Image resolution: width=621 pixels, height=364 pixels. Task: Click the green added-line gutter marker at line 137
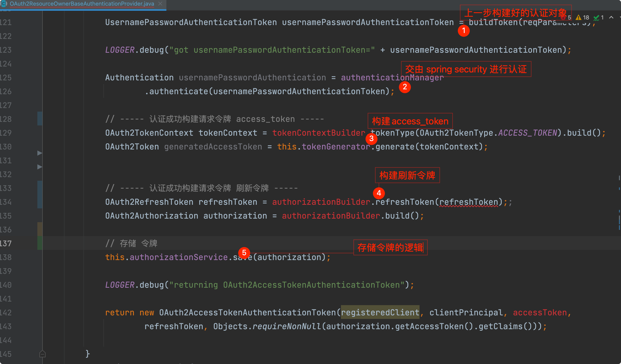point(40,243)
